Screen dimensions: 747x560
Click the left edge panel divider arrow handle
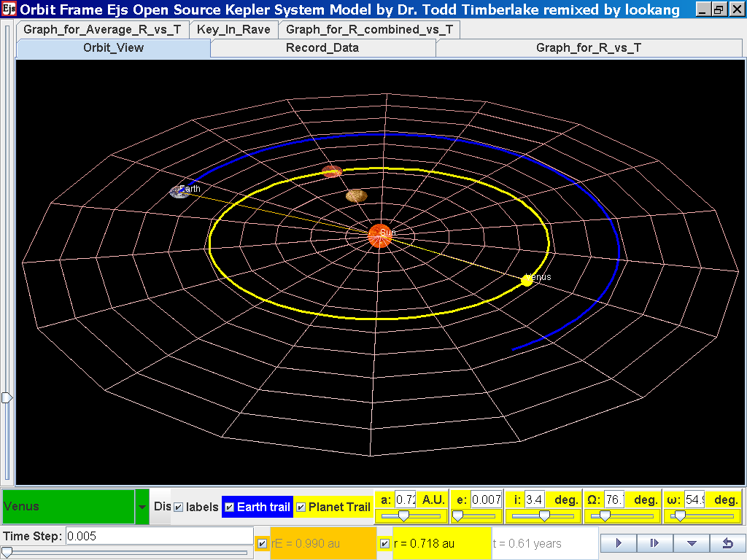(7, 397)
